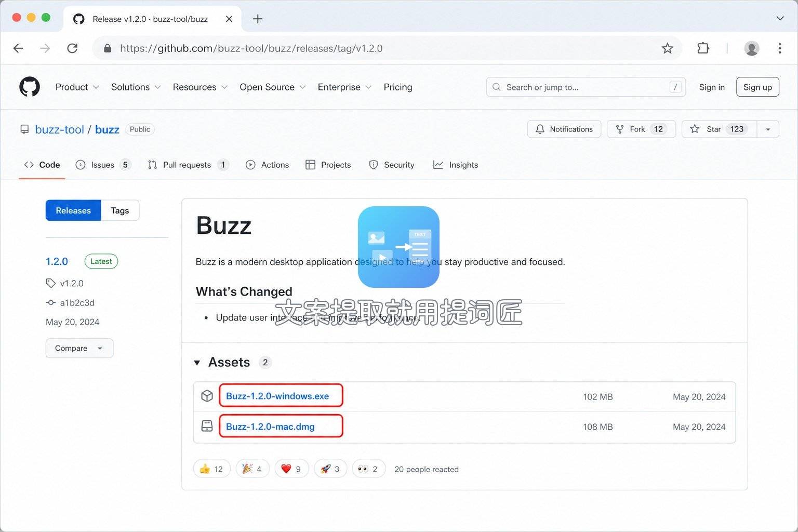Open the 1.2.0 release link
The height and width of the screenshot is (532, 798).
pos(57,261)
